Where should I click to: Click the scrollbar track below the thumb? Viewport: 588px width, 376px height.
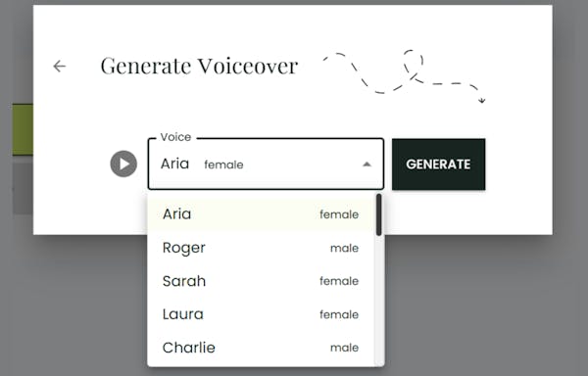point(379,300)
